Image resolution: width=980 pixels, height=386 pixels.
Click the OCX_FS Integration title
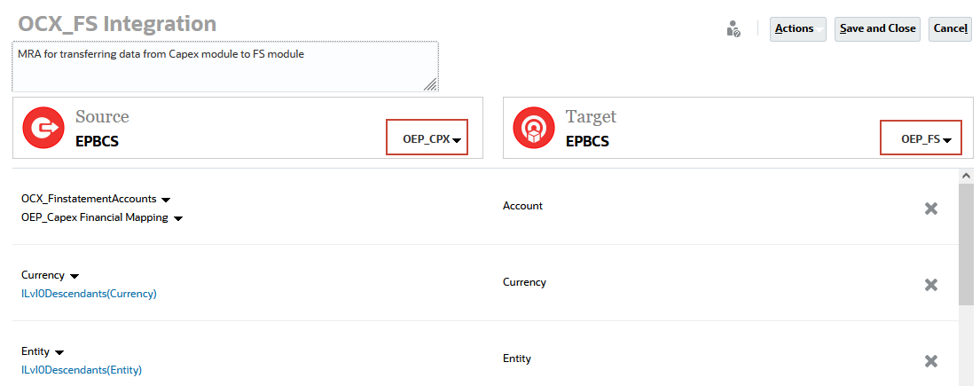click(117, 24)
